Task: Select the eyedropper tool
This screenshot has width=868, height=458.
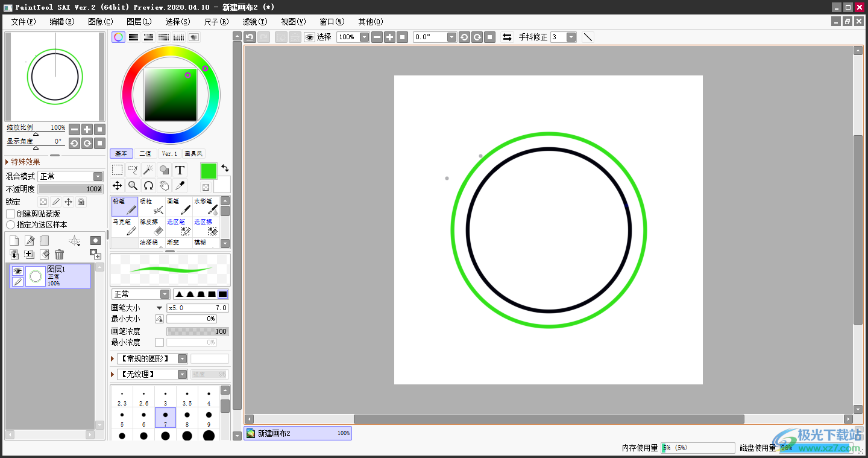Action: [x=180, y=186]
